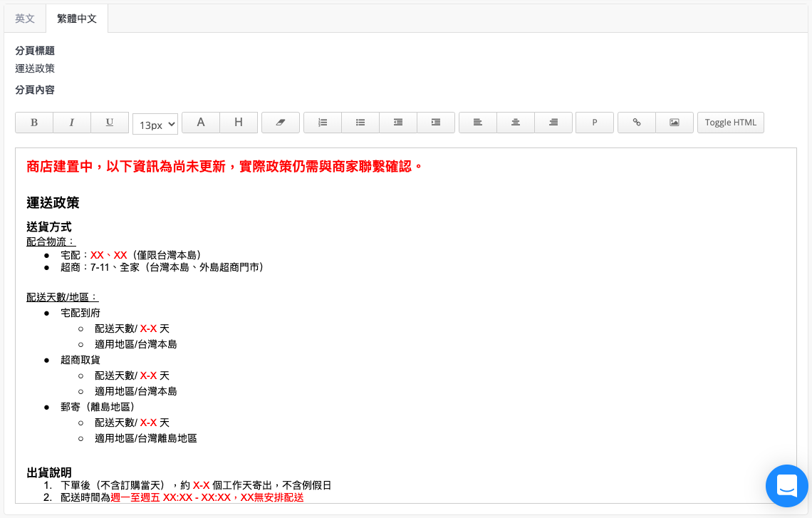Open the font color A tool
Image resolution: width=812 pixels, height=518 pixels.
201,123
